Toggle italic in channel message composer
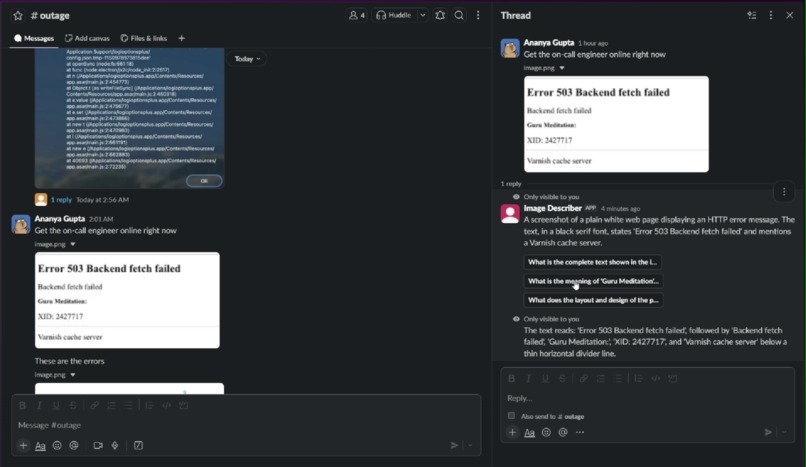 point(39,405)
